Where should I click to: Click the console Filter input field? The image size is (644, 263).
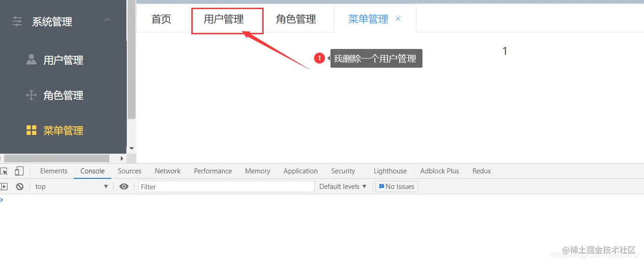point(226,187)
